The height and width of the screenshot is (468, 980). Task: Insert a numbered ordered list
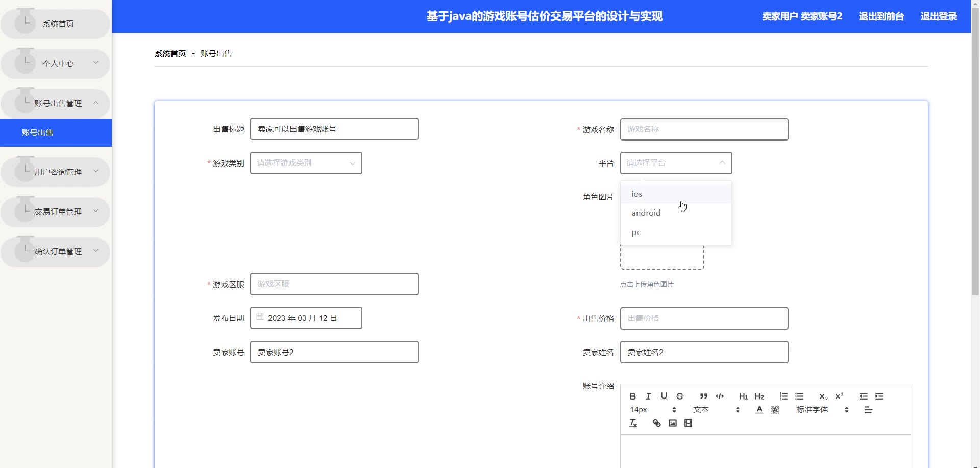pos(783,396)
